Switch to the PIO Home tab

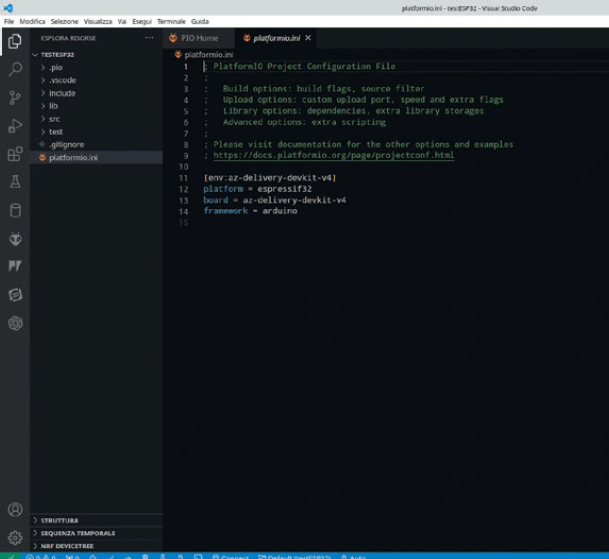(199, 38)
